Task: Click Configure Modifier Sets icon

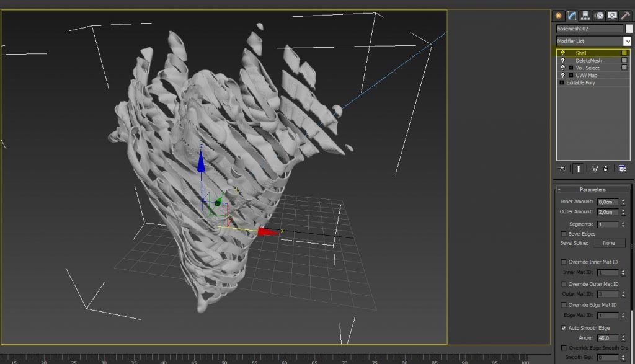Action: (x=622, y=168)
